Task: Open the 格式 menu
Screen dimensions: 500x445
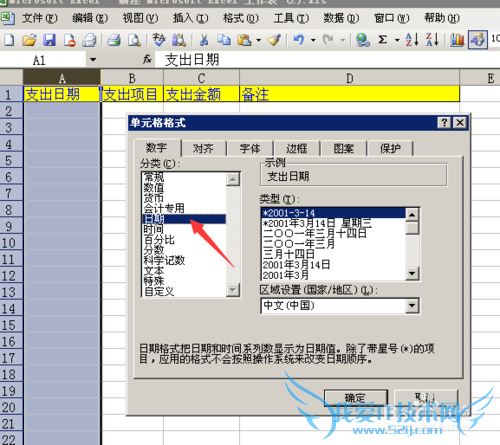Action: pos(241,18)
